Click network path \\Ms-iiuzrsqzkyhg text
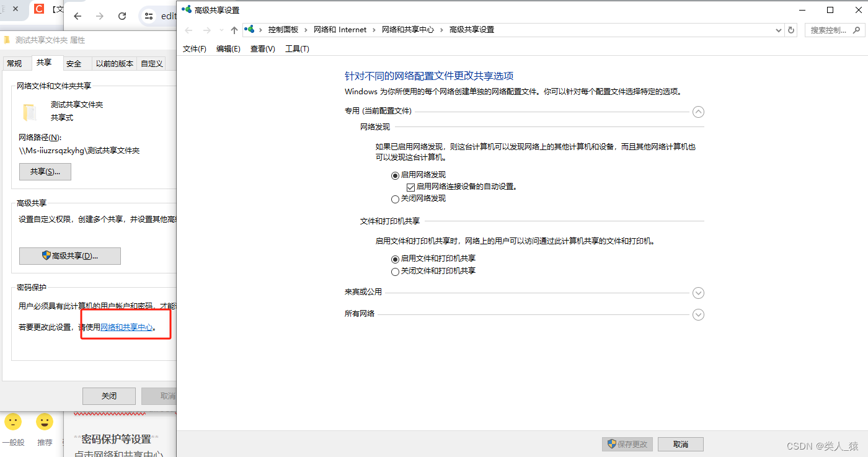 pos(80,151)
